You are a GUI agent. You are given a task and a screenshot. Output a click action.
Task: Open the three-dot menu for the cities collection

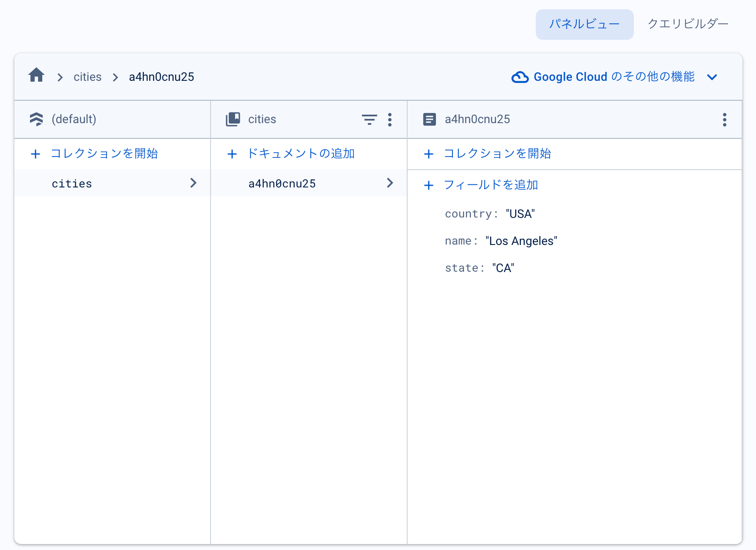pos(390,120)
